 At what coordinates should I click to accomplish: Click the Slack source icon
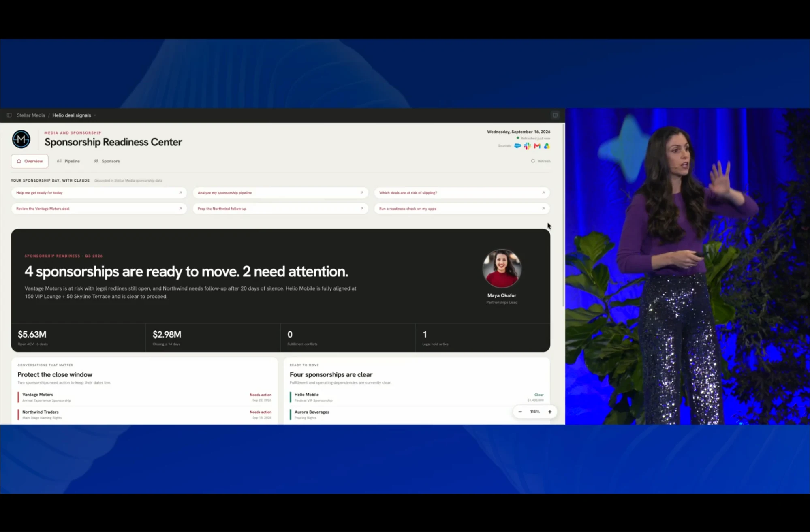point(527,146)
